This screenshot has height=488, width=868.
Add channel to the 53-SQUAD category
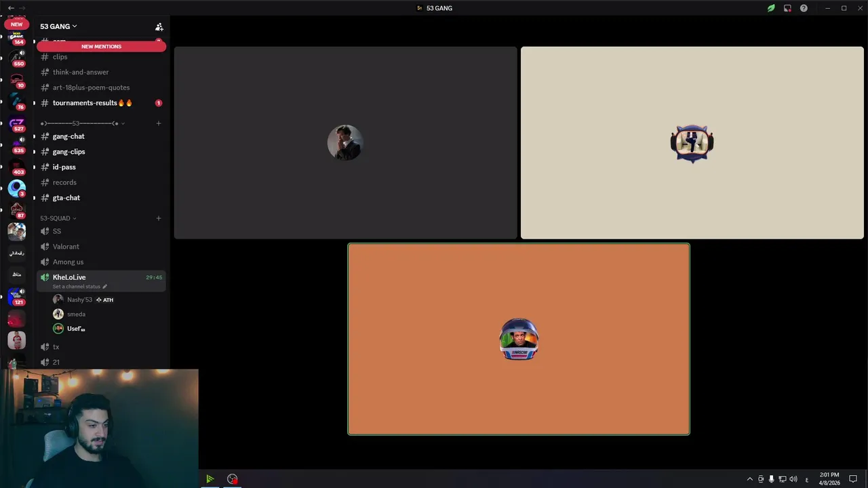159,218
